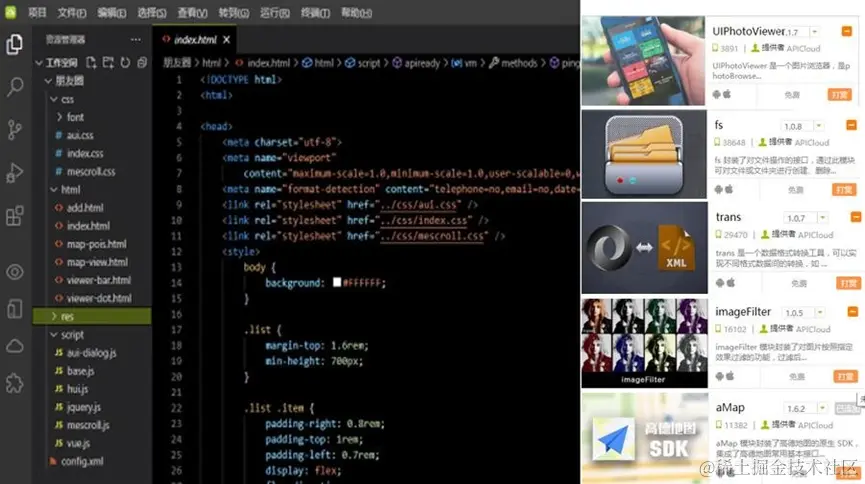The width and height of the screenshot is (865, 484).
Task: Click the eye preview icon in activity bar
Action: click(14, 272)
